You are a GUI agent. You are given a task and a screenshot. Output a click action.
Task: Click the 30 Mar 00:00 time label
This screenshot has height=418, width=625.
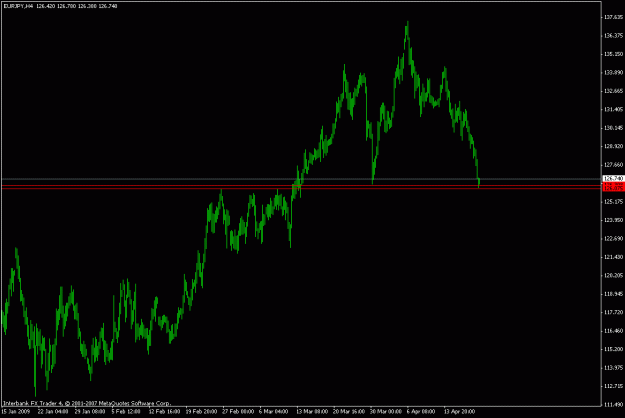386,412
